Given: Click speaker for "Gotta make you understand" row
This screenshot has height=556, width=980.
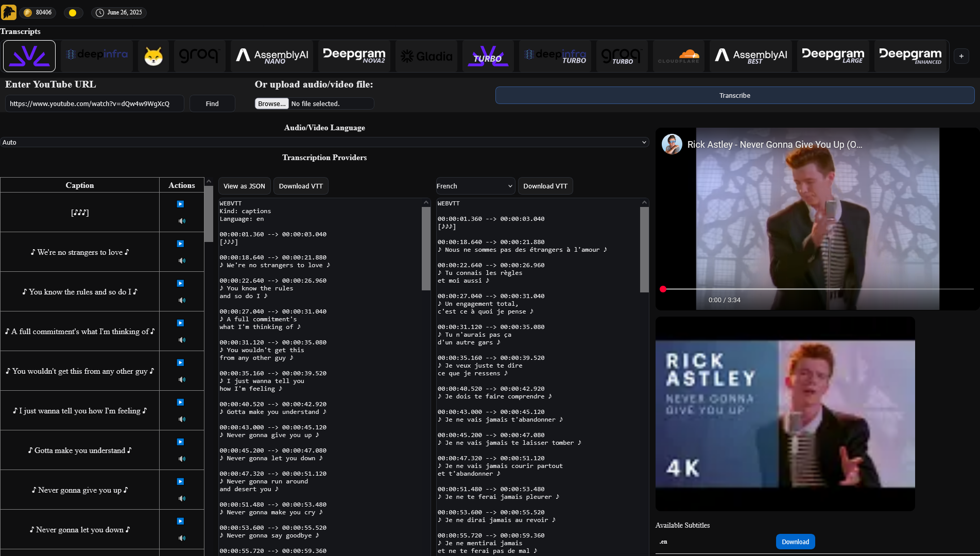Looking at the screenshot, I should [x=182, y=459].
